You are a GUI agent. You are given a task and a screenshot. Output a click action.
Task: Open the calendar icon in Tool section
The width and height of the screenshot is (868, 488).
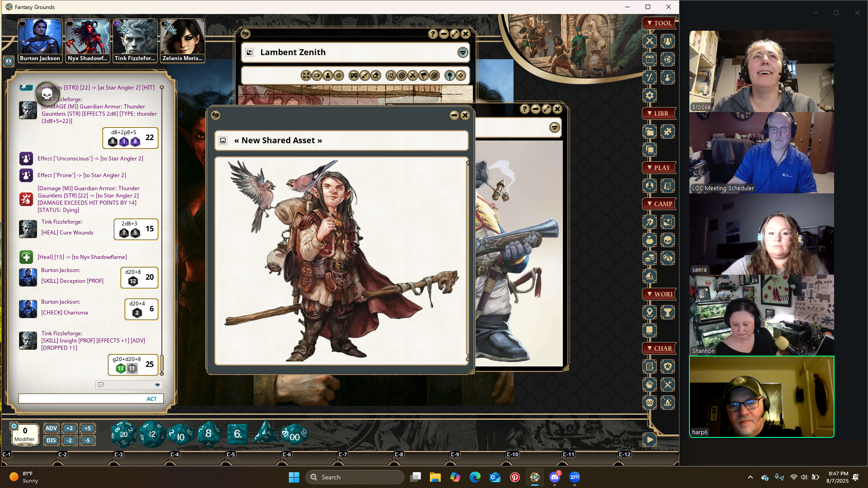tap(650, 59)
